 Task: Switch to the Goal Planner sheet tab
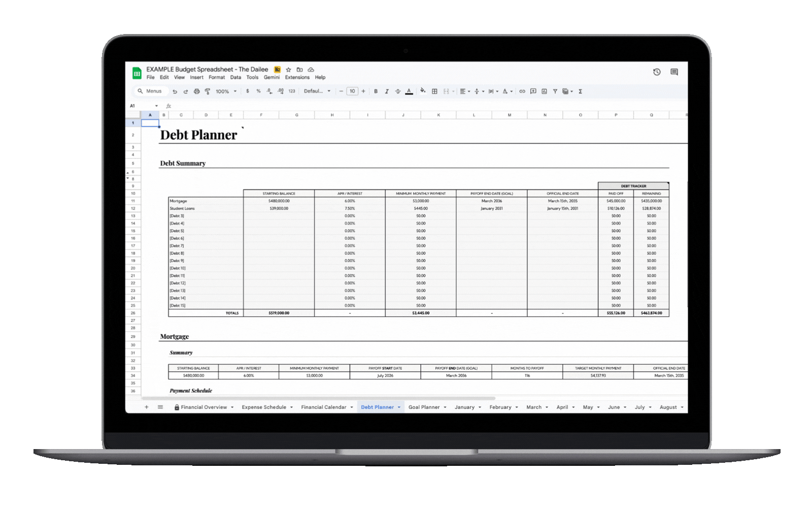[x=424, y=407]
